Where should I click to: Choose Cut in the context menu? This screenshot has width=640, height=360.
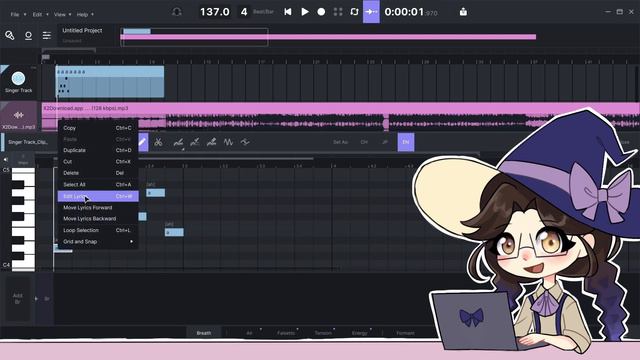pyautogui.click(x=98, y=162)
